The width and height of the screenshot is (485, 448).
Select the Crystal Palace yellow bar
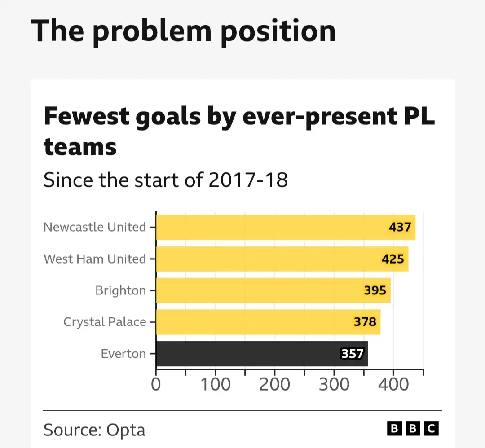[256, 322]
